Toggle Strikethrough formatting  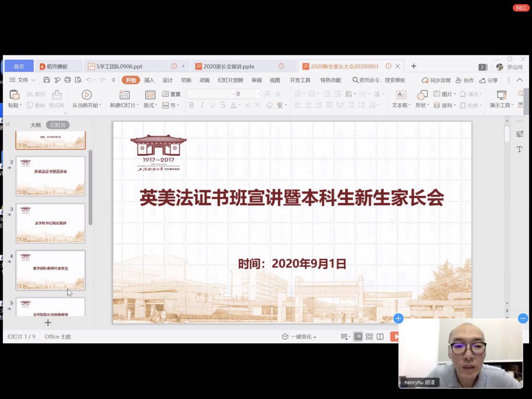click(x=223, y=105)
